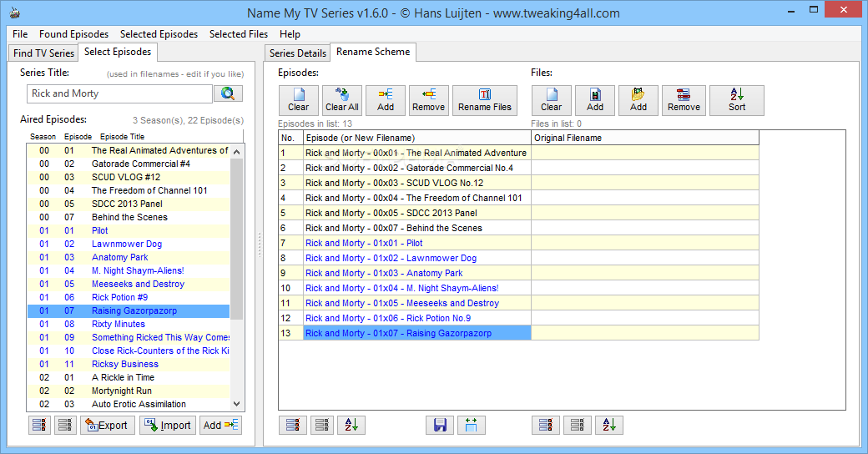The image size is (868, 454).
Task: Import an episodes list
Action: pyautogui.click(x=168, y=426)
